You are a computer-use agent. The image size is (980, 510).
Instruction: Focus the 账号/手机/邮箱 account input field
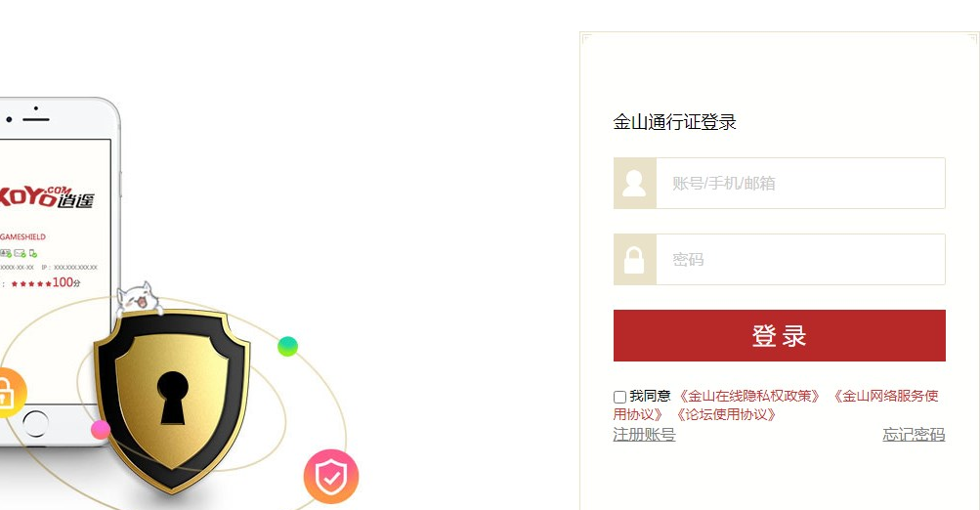pyautogui.click(x=800, y=183)
